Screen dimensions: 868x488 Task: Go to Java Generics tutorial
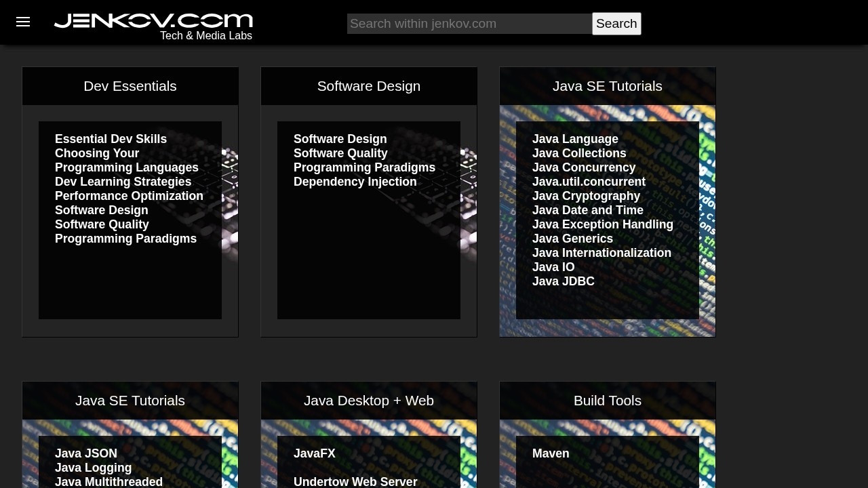572,239
